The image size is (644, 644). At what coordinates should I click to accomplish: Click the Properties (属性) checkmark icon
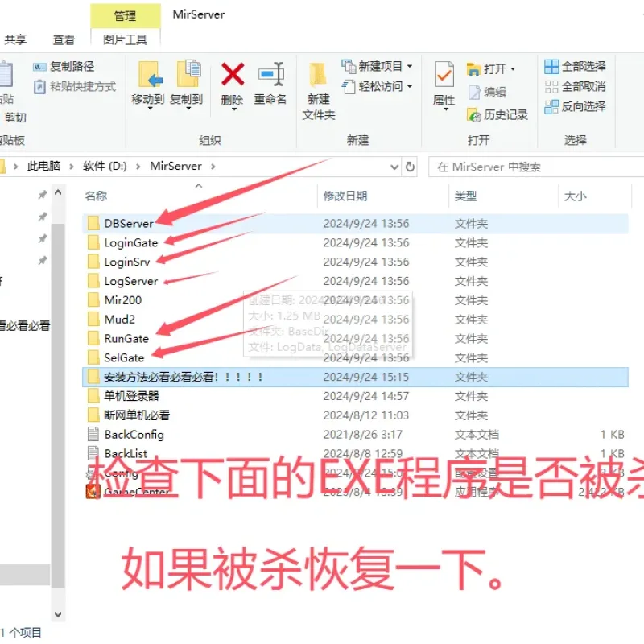444,74
